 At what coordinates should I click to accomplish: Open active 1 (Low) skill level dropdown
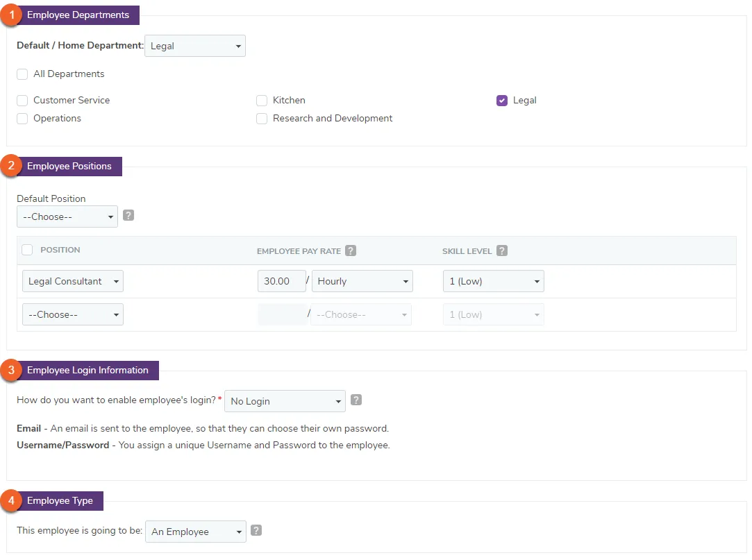coord(494,282)
